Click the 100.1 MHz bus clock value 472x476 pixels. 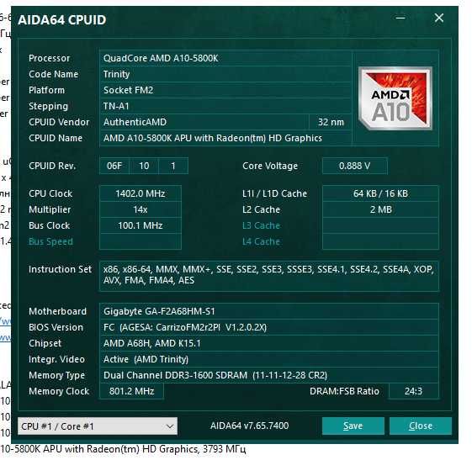coord(141,225)
